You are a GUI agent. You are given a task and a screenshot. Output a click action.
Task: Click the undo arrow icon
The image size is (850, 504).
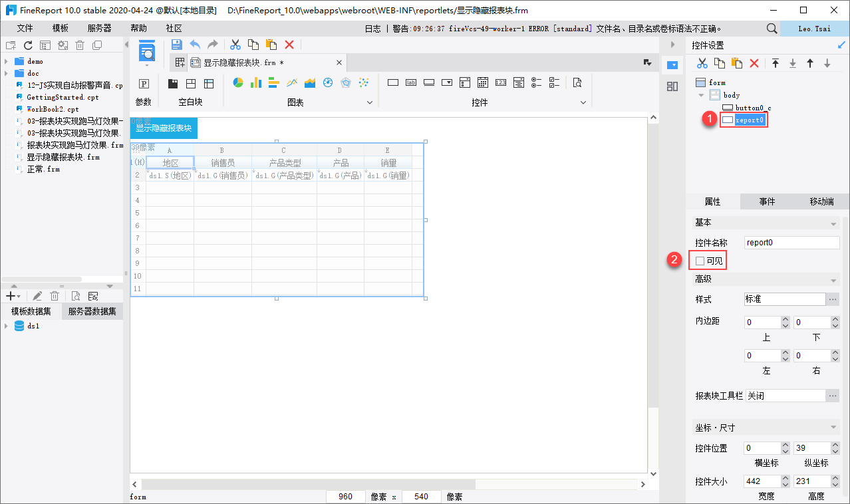pos(195,45)
